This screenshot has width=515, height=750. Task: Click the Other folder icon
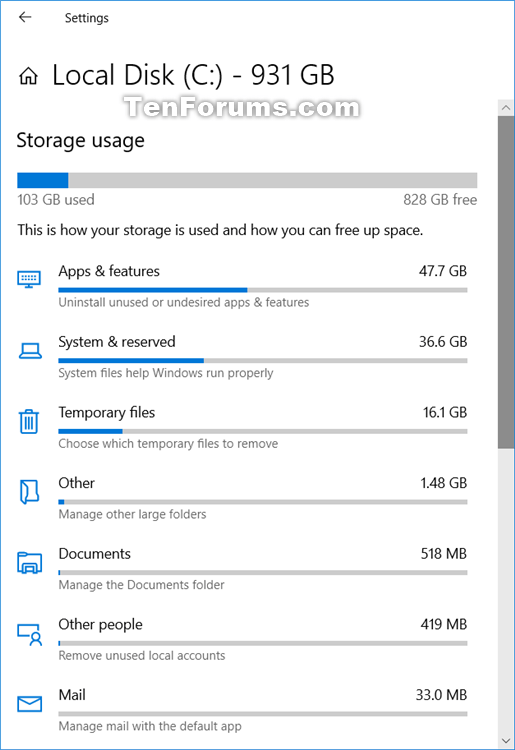tap(29, 492)
